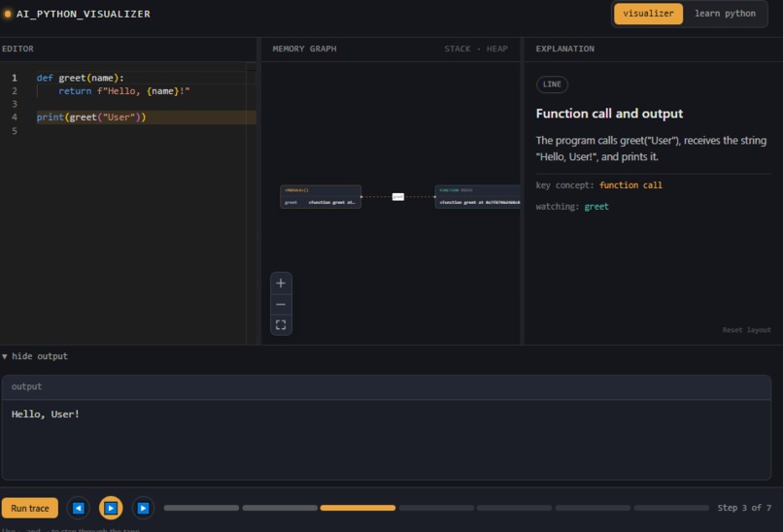Click the 'Step 3 of 7' indicator
This screenshot has width=783, height=532.
click(744, 508)
